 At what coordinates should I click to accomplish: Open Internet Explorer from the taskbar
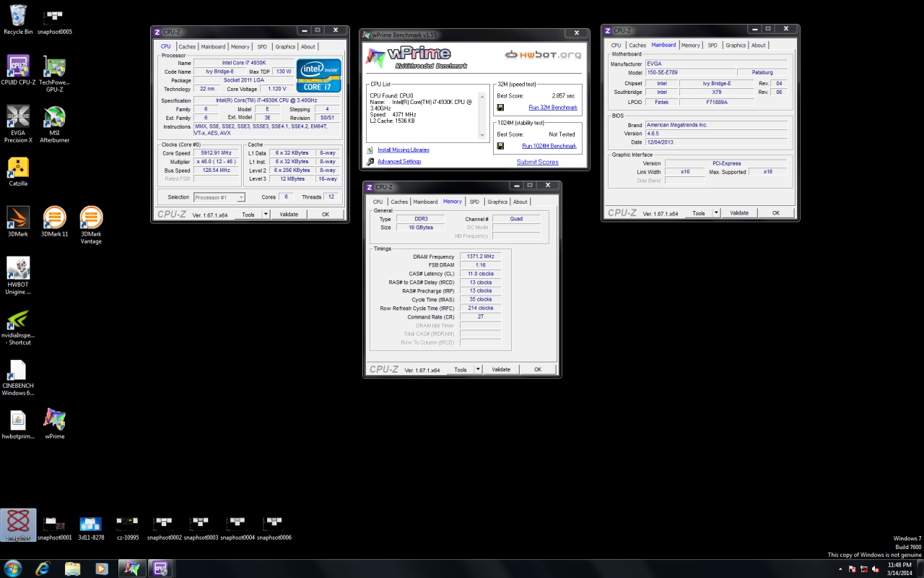43,569
